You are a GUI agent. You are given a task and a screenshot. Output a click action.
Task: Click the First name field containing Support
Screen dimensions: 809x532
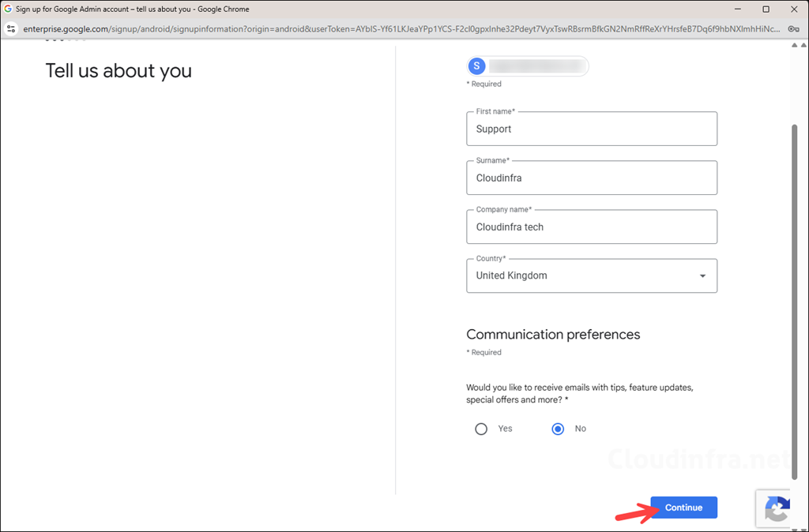point(592,129)
